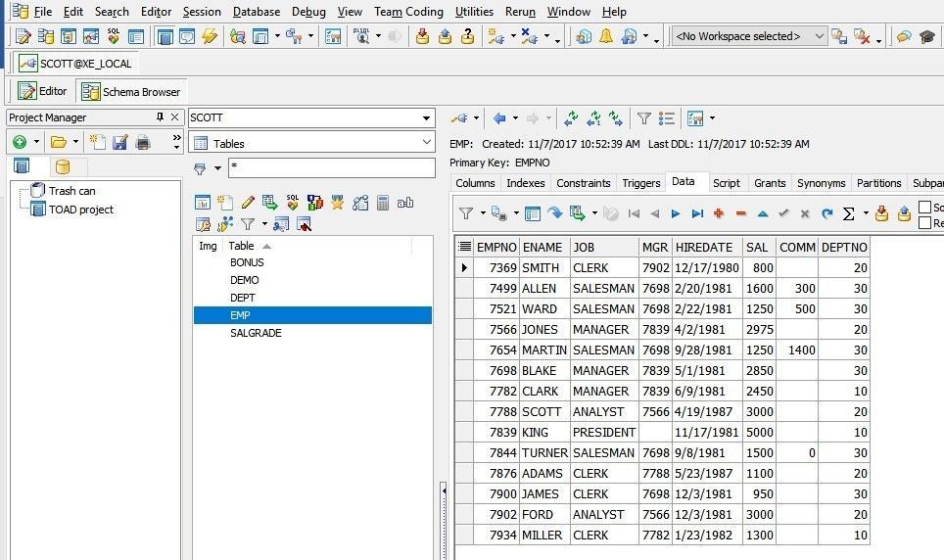
Task: Click the SAL column header
Action: pos(757,248)
